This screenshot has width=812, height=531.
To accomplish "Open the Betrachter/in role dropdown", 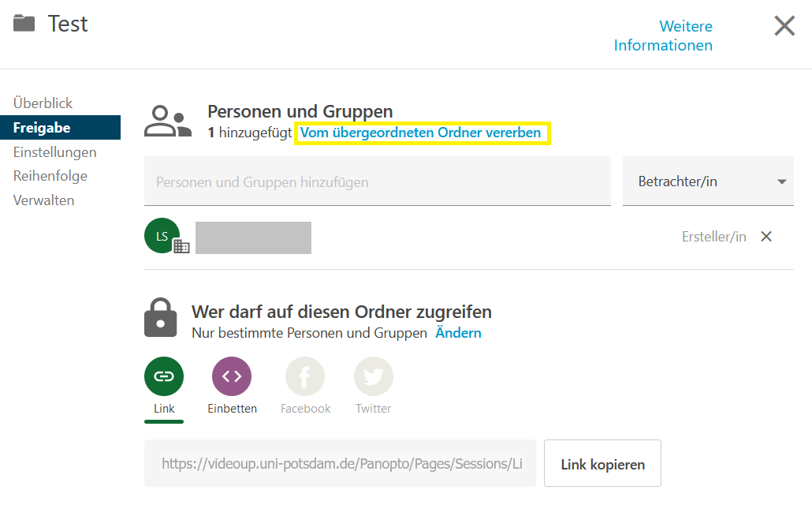I will pos(707,181).
